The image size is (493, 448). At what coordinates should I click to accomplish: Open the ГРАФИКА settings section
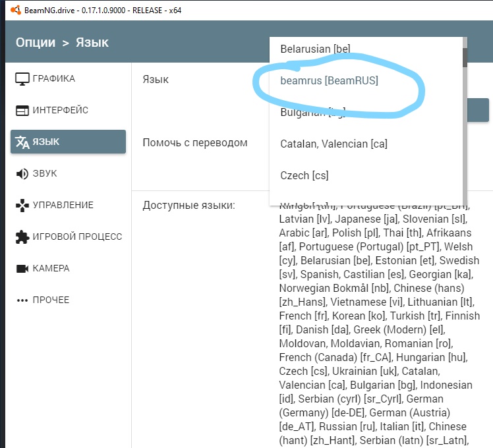coord(69,78)
